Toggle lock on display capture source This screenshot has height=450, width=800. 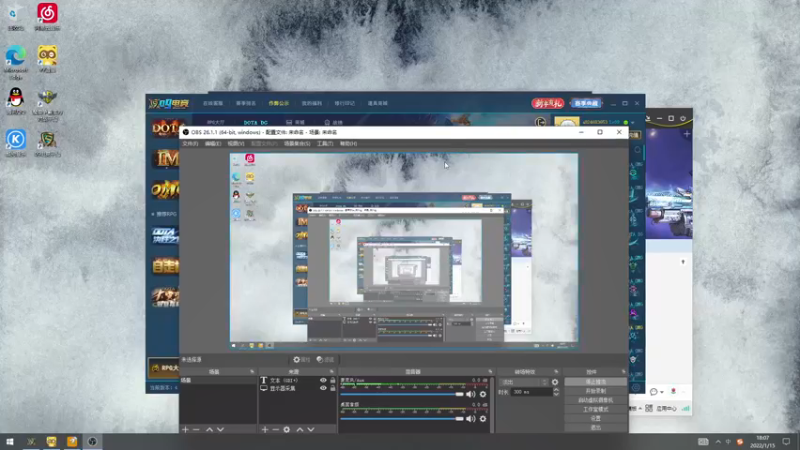tap(333, 388)
